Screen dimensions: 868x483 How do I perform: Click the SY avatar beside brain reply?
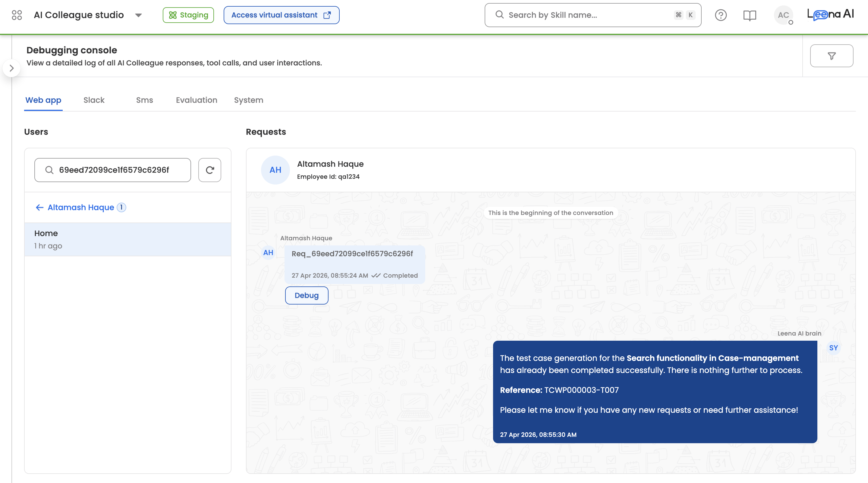(x=833, y=348)
